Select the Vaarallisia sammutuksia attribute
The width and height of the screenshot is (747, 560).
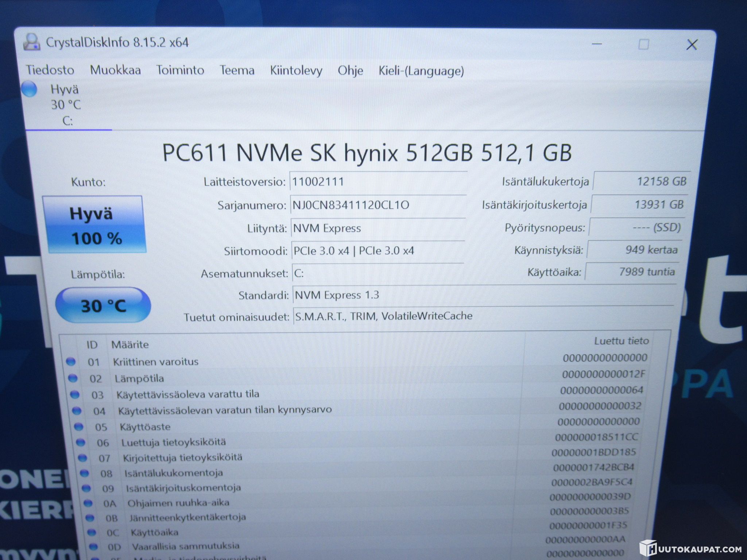[186, 546]
